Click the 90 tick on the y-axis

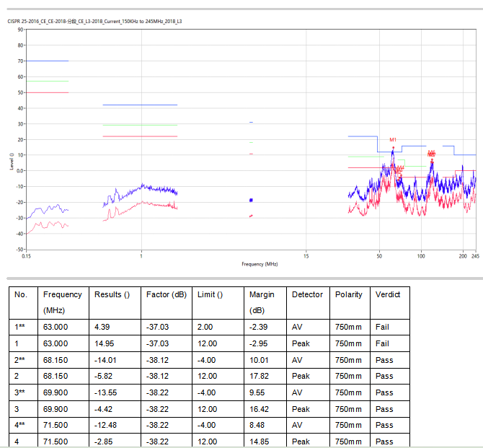coord(21,30)
